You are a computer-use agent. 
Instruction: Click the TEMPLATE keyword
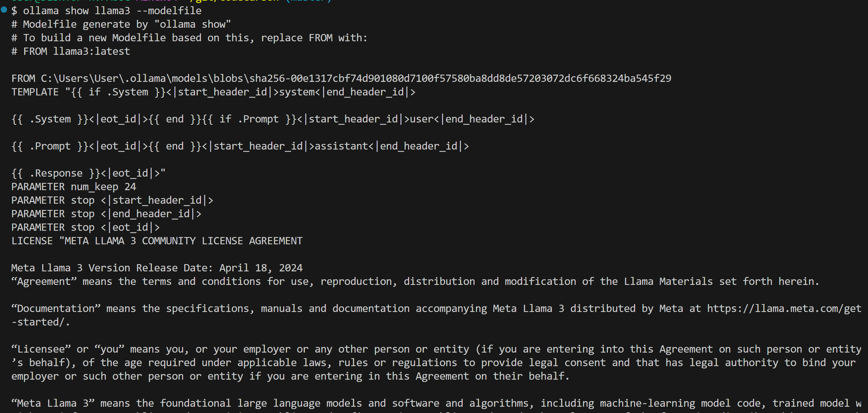click(35, 92)
